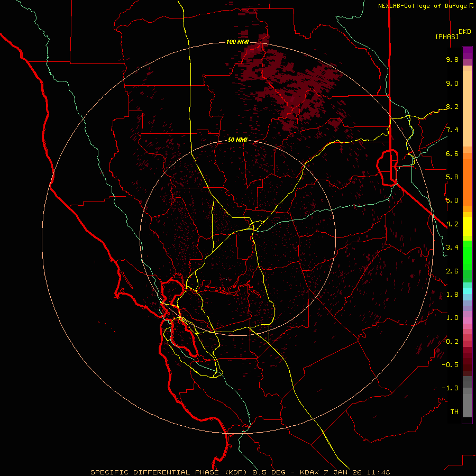Image resolution: width=476 pixels, height=476 pixels.
Task: Click the Specific Differential Phase KDAX product caption
Action: [240, 472]
